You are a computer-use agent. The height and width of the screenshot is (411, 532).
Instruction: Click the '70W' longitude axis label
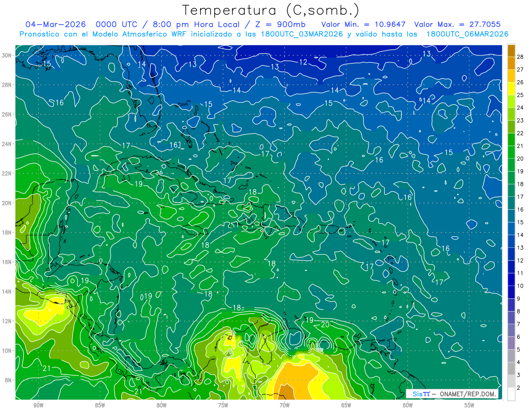tap(285, 405)
